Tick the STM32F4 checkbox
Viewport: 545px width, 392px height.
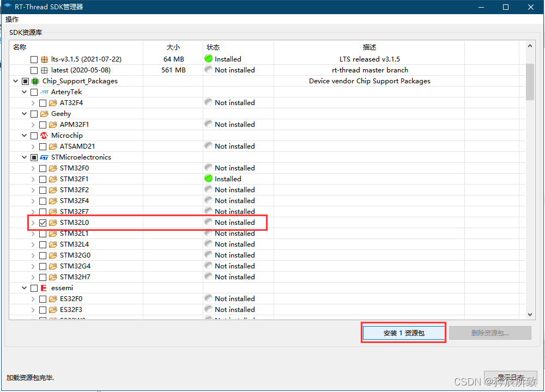[x=43, y=201]
